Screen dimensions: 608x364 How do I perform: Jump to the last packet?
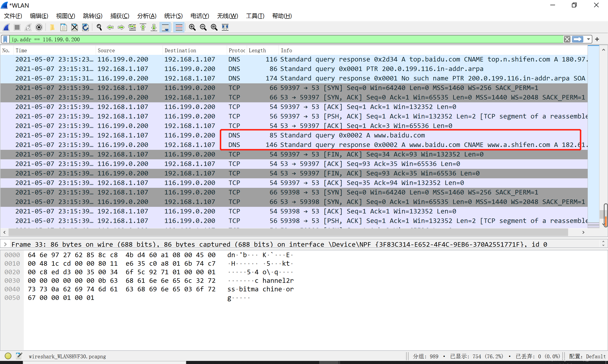coord(154,27)
